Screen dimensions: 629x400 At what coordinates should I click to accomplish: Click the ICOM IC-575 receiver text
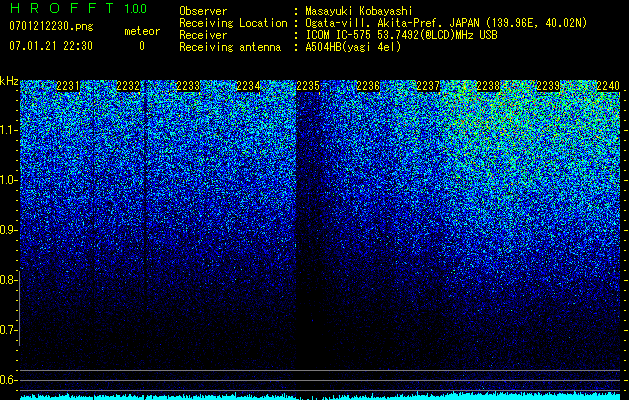click(401, 35)
